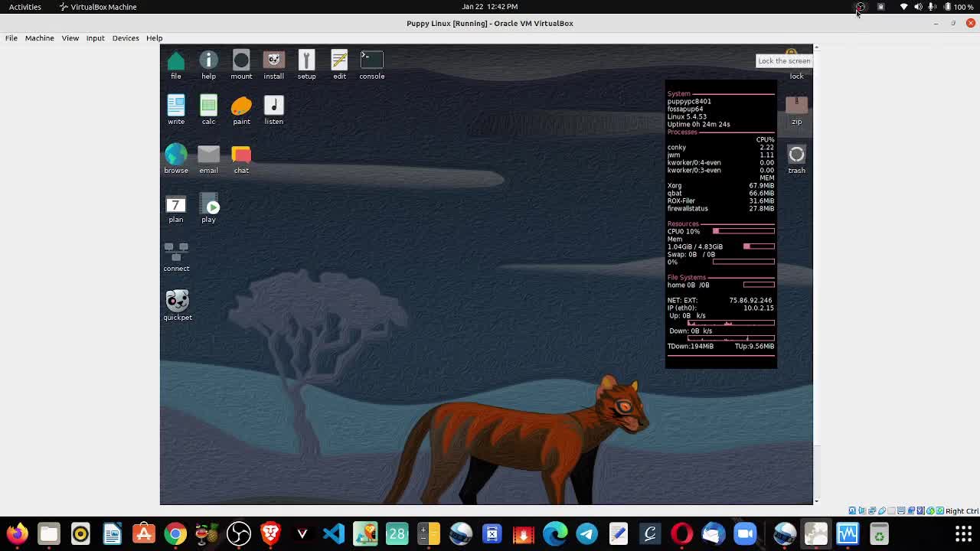The width and height of the screenshot is (980, 551).
Task: Open Opera browser in the dock
Action: coord(681,533)
